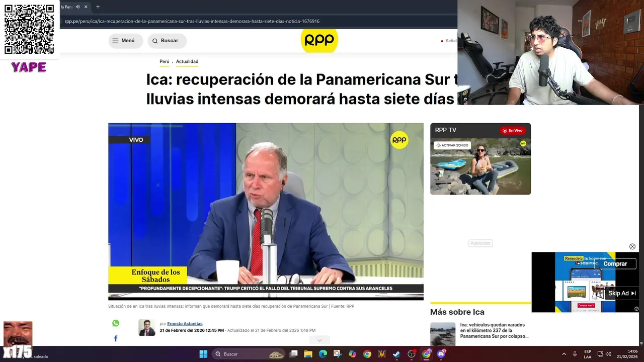Open a new browser tab with plus
644x362 pixels.
[x=98, y=7]
